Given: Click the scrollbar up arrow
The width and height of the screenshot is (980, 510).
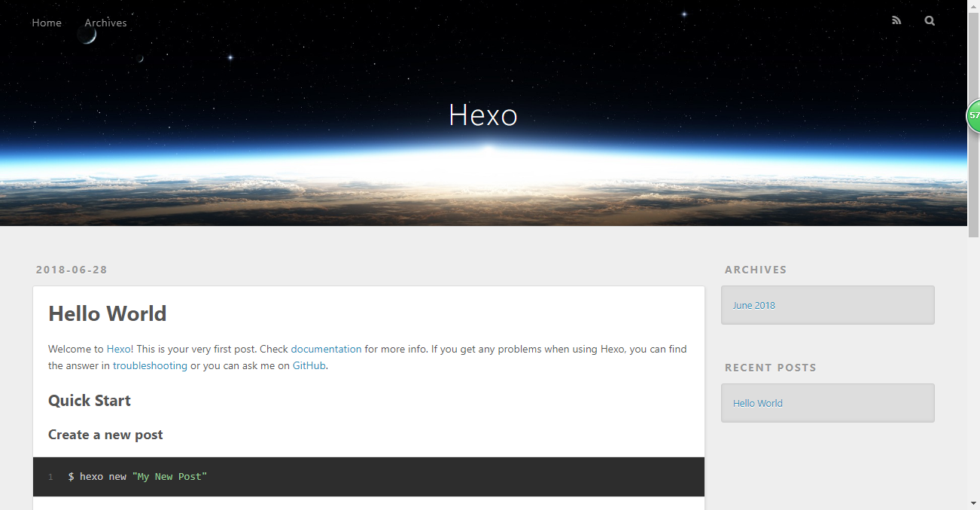Looking at the screenshot, I should 973,6.
